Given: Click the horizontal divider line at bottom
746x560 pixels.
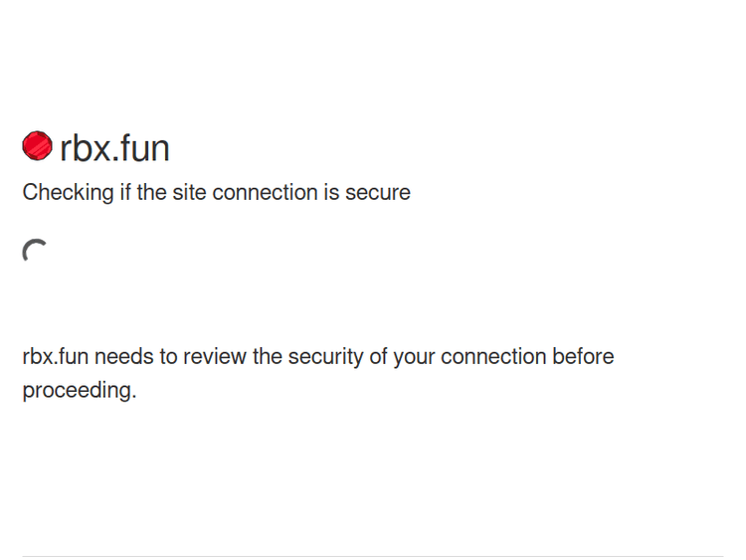Looking at the screenshot, I should pos(373,556).
